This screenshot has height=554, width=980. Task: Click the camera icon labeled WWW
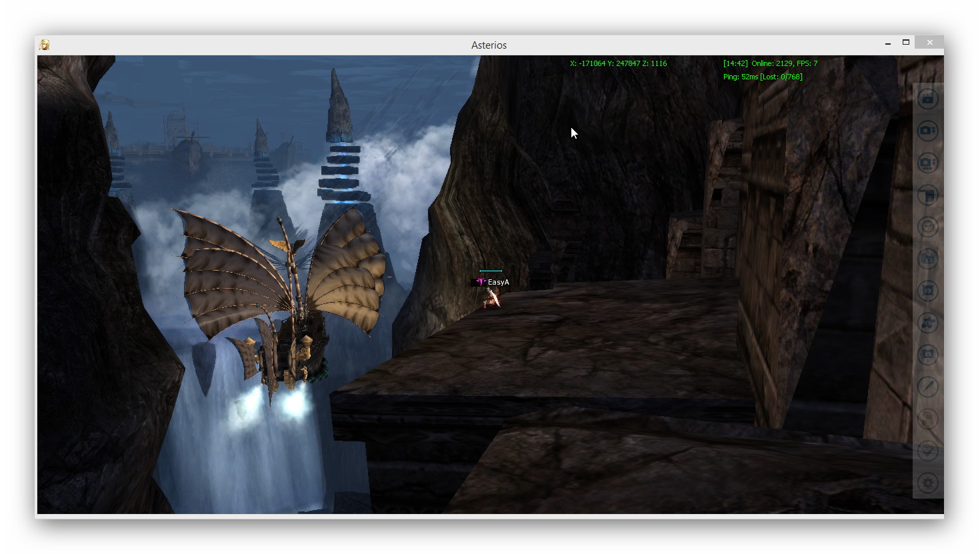tap(928, 163)
